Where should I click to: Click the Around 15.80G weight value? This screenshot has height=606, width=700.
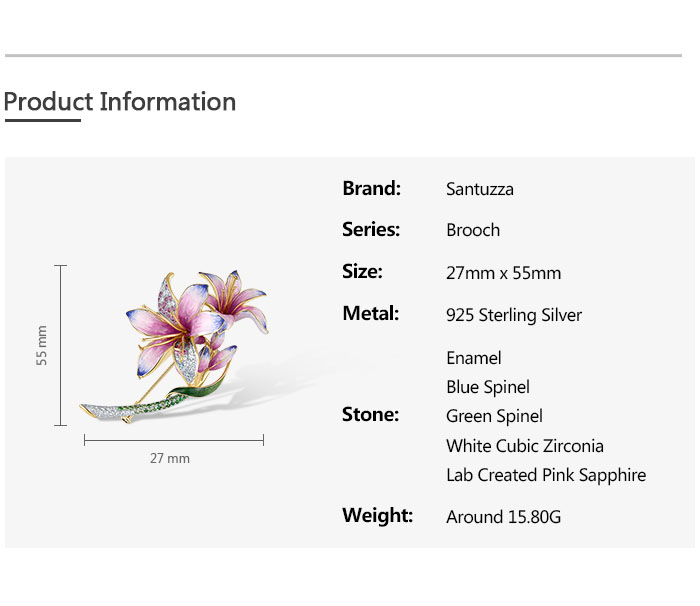[x=504, y=517]
